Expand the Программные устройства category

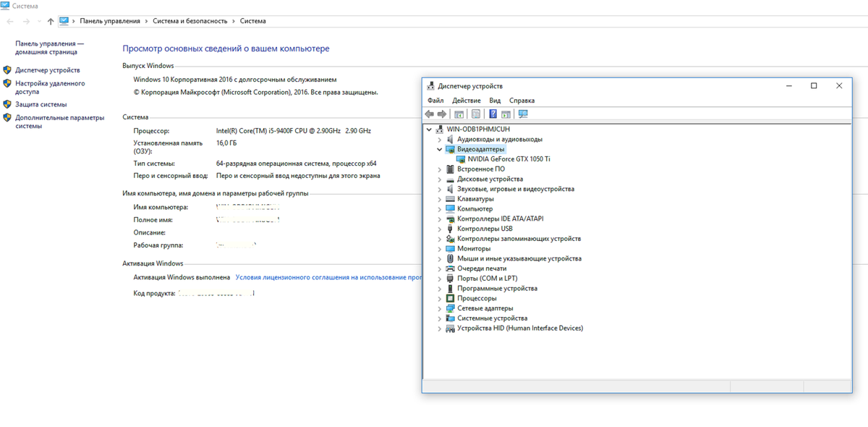[x=439, y=288]
